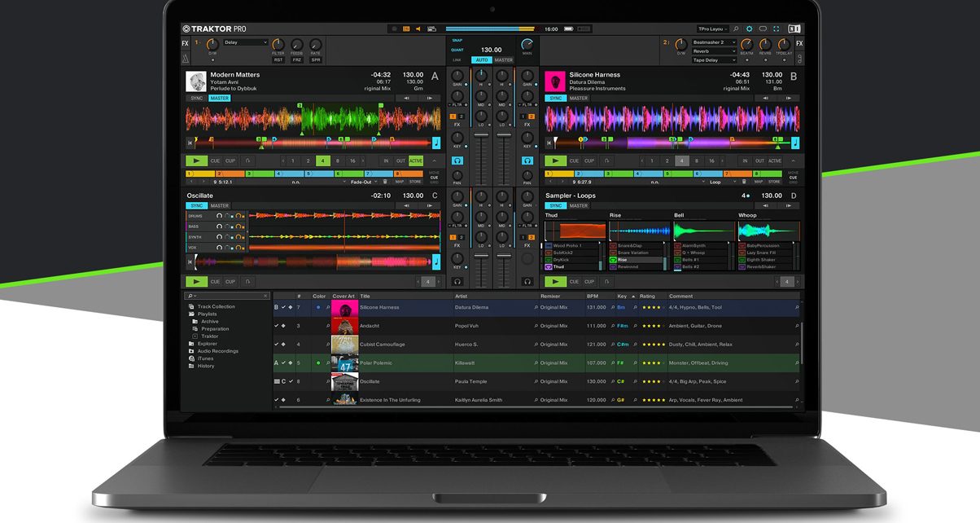Open the Delay effect dropdown
Screen dimensions: 980x523
(246, 42)
